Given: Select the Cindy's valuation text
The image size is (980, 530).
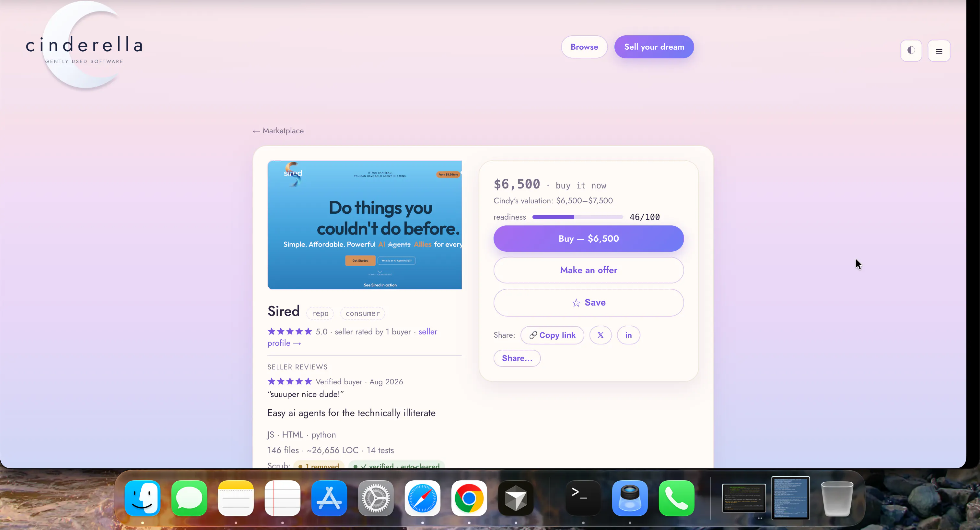Looking at the screenshot, I should click(553, 201).
